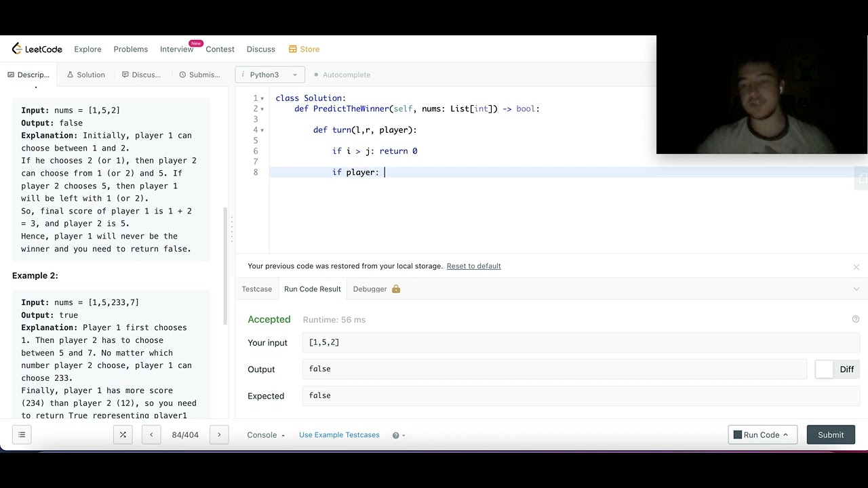Select the Run Code Result tab
This screenshot has height=488, width=868.
pos(312,289)
